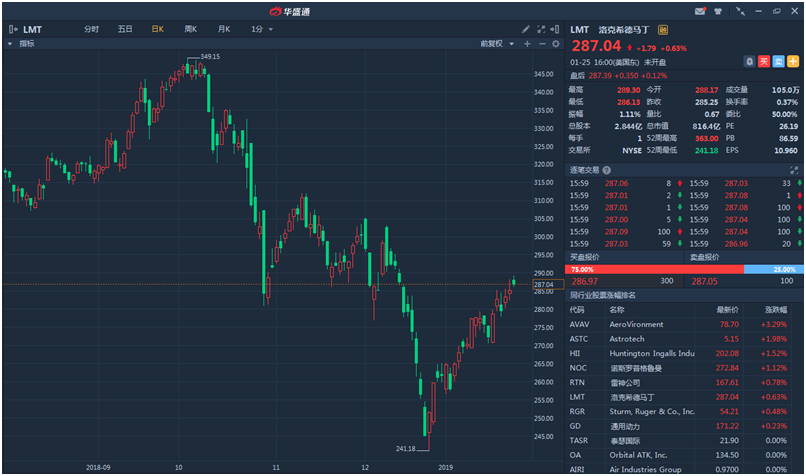Open chart settings gear icon
806x476 pixels.
[x=556, y=44]
